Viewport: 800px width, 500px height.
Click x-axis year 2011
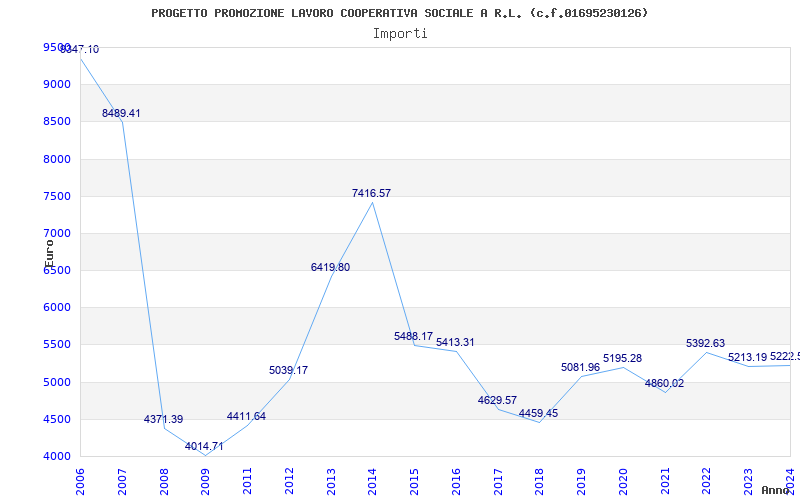click(247, 482)
